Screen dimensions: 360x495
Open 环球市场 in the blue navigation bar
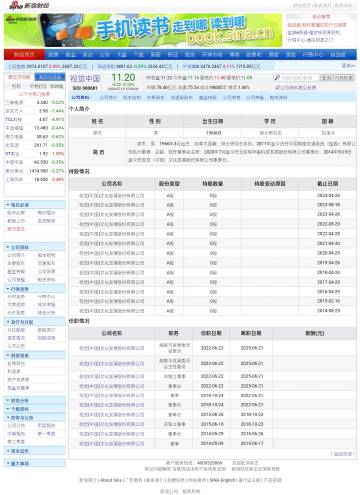coord(212,54)
